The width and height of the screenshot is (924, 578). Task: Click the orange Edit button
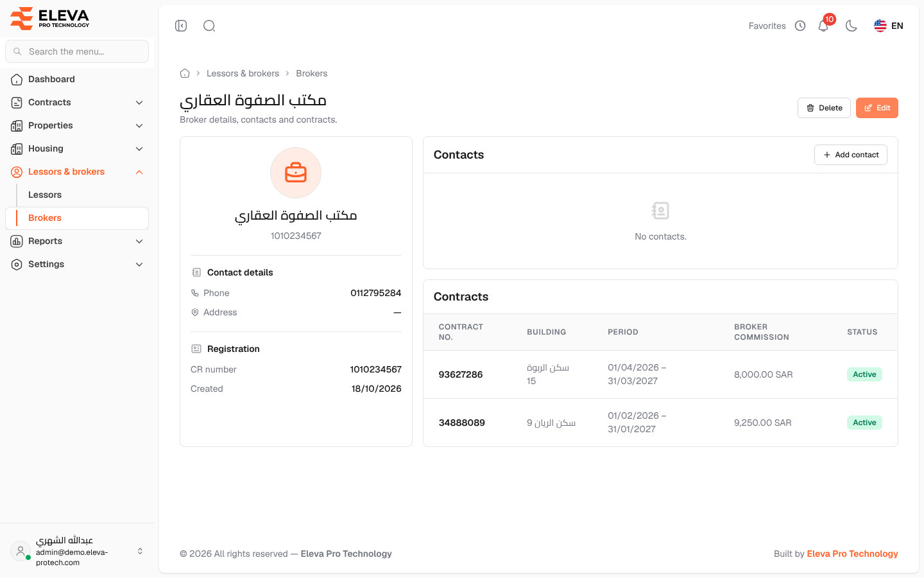click(877, 108)
